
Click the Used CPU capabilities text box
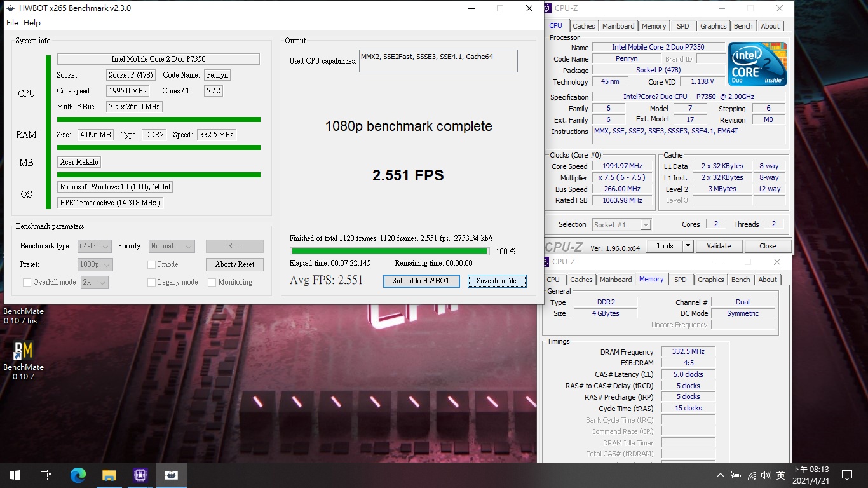point(438,61)
